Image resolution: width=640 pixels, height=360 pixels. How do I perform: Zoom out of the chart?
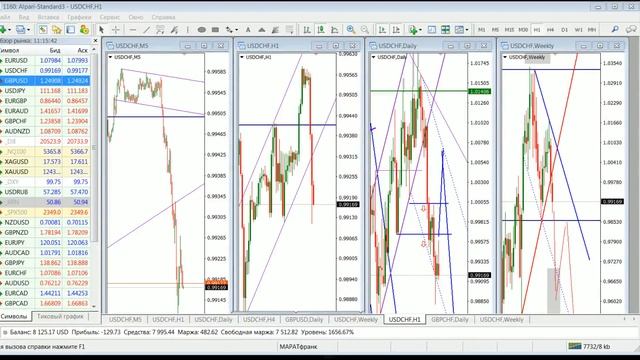(364, 29)
